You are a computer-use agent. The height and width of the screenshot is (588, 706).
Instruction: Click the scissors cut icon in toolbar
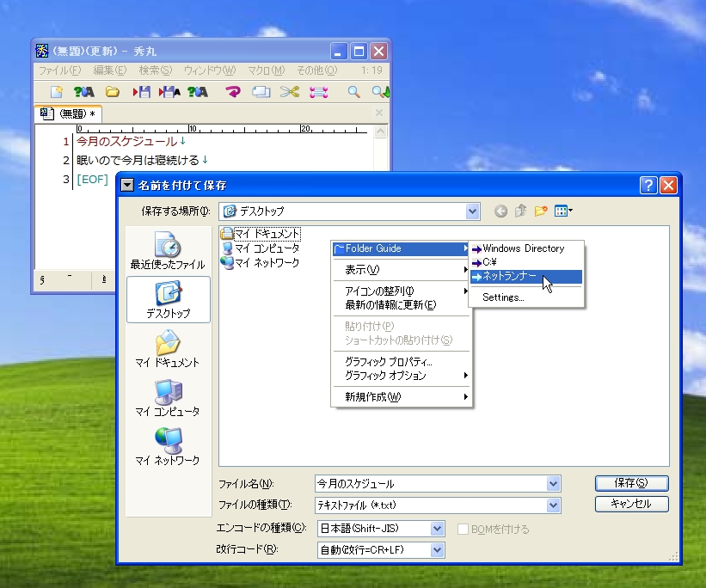click(x=290, y=92)
